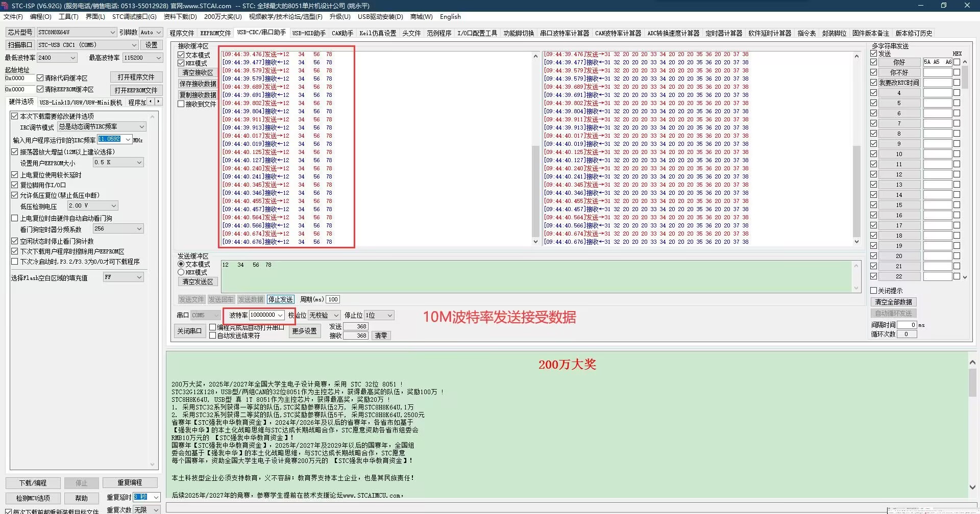
Task: Click the 周期(ms) input field showing 100
Action: tap(333, 299)
